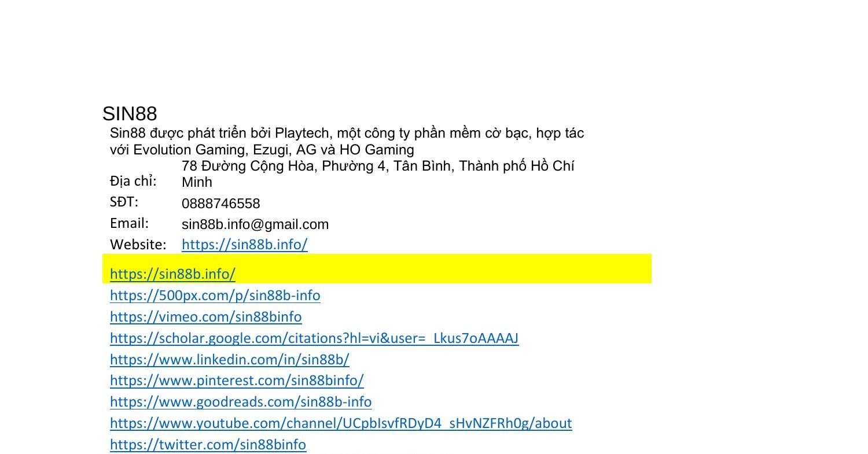Click the yellow-highlighted sin88b.info link
Viewport: 868px width, 454px height.
(x=172, y=274)
